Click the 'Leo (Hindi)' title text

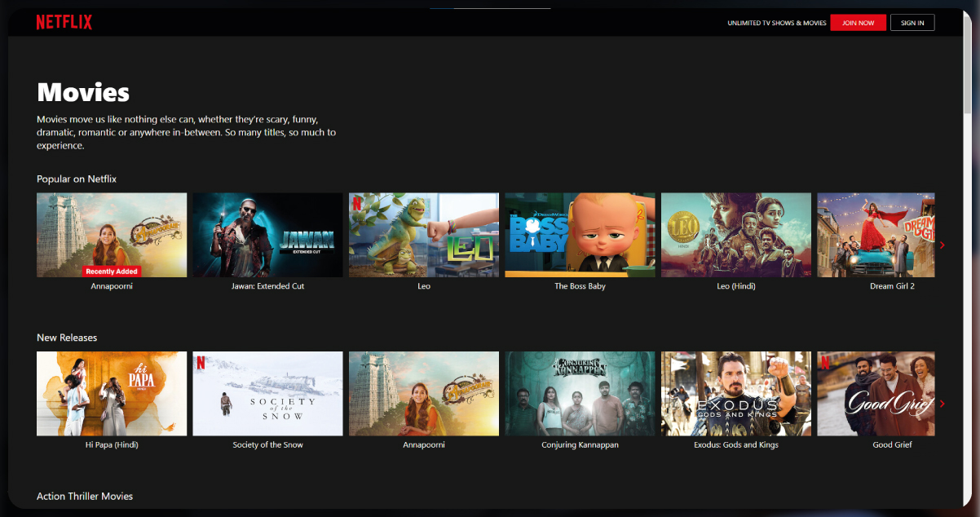(x=736, y=286)
